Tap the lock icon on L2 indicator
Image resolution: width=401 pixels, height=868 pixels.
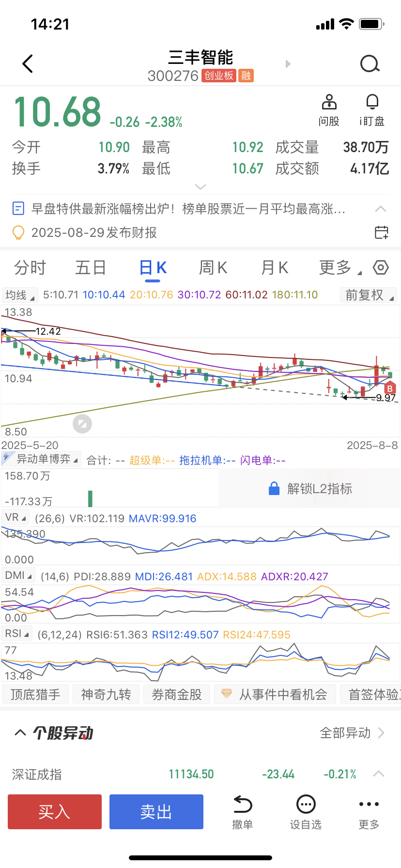coord(274,488)
